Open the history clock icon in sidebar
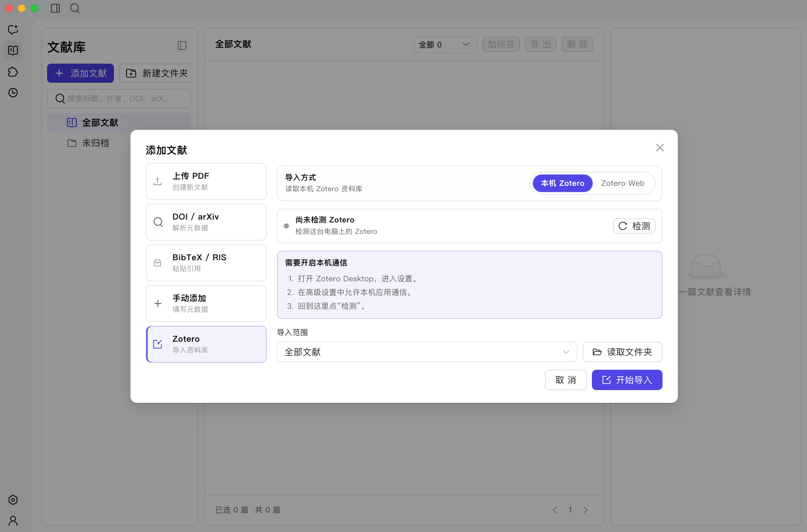Image resolution: width=807 pixels, height=532 pixels. click(x=13, y=93)
